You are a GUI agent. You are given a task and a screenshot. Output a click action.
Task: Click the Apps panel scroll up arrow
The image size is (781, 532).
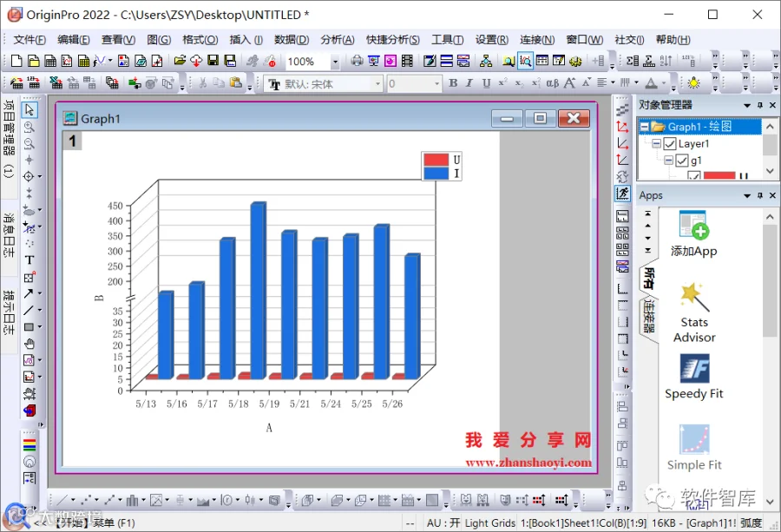[x=770, y=217]
